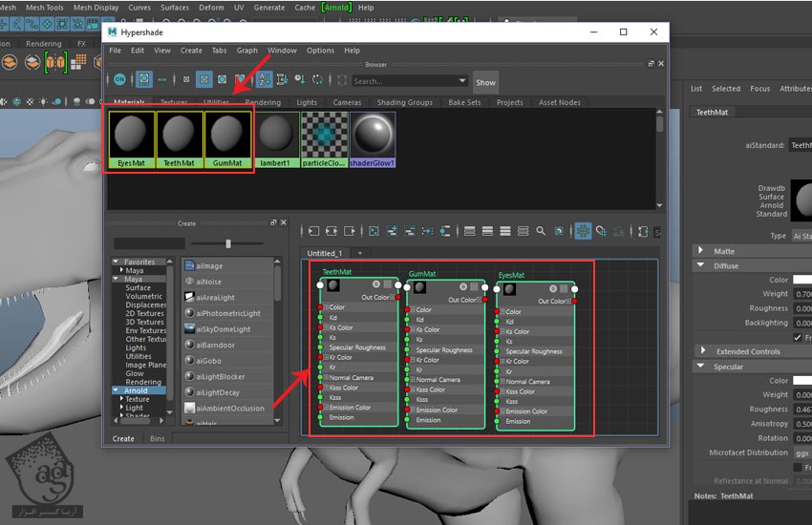
Task: Select the lambert1 material swatch
Action: coord(275,139)
